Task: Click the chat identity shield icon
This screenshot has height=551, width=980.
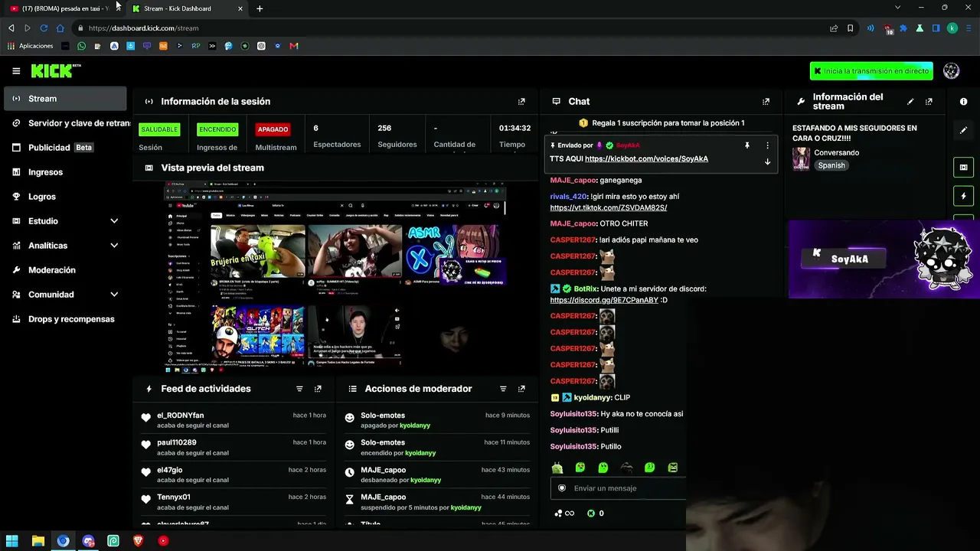Action: 562,488
